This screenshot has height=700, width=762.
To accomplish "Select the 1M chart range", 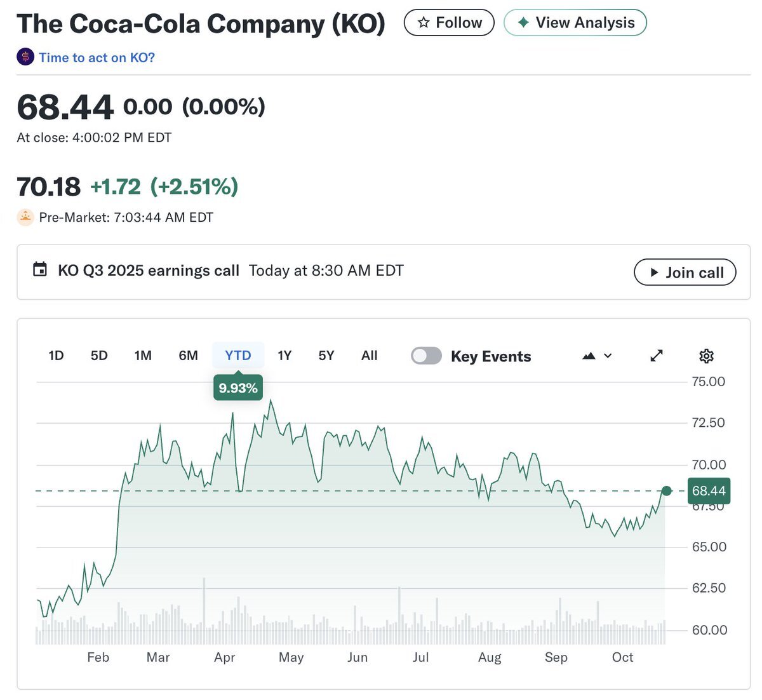I will click(143, 356).
